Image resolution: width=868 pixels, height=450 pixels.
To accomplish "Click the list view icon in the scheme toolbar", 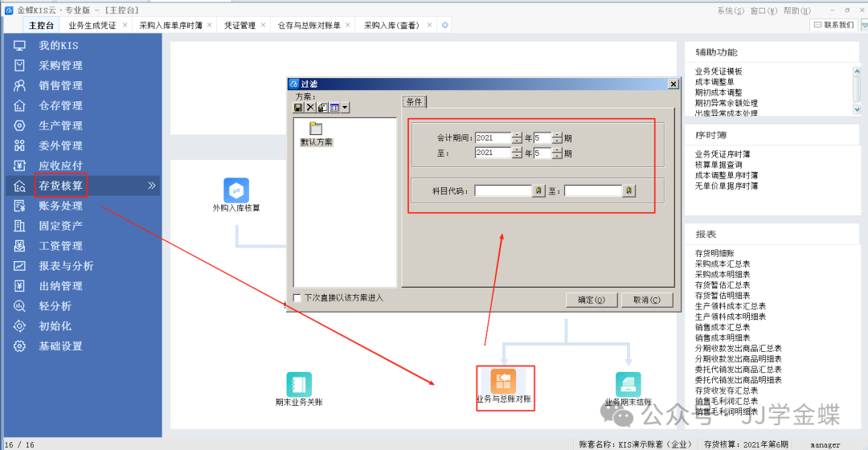I will pos(334,108).
